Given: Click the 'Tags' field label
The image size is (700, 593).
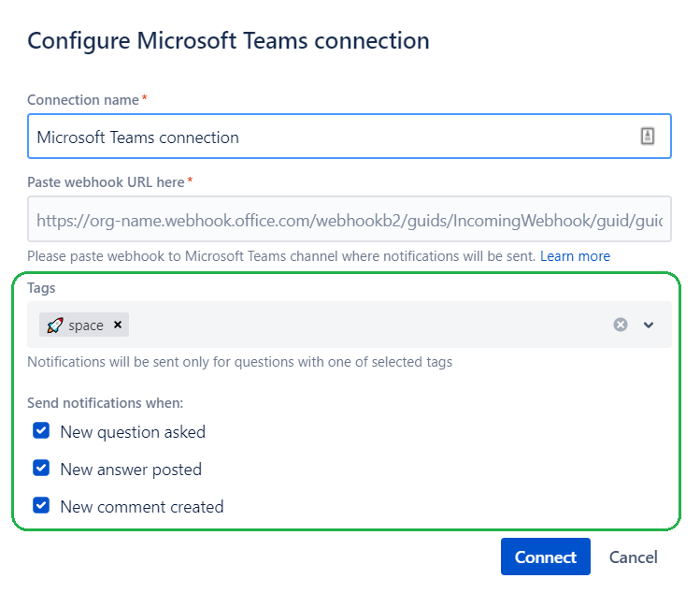Looking at the screenshot, I should coord(41,288).
